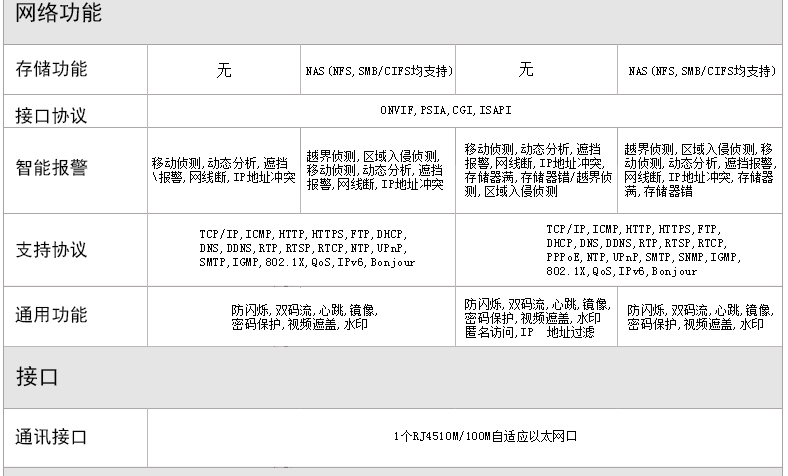This screenshot has height=476, width=788.
Task: Select the 通用功能 row label
Action: click(51, 315)
